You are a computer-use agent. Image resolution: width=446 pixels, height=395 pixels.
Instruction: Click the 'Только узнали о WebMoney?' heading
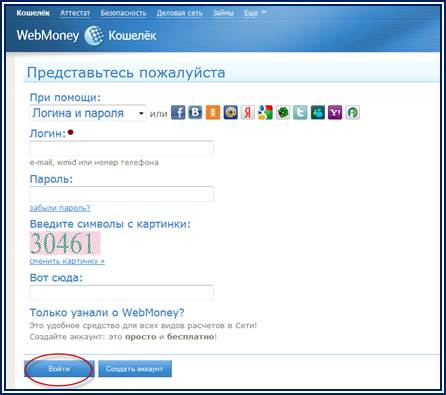107,313
